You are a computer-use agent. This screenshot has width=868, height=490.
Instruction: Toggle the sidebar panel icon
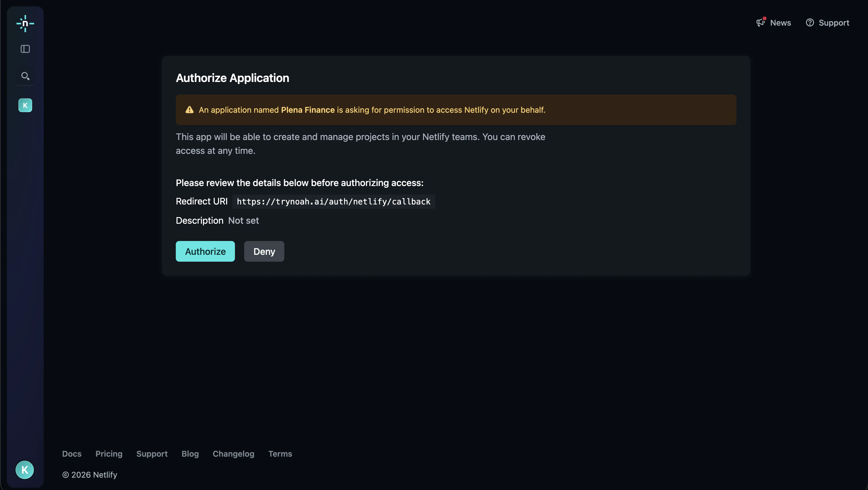coord(25,49)
